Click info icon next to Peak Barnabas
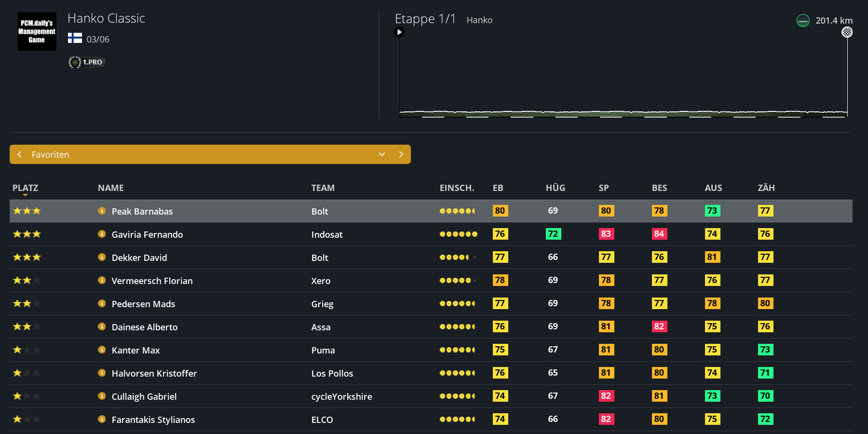 pyautogui.click(x=102, y=211)
